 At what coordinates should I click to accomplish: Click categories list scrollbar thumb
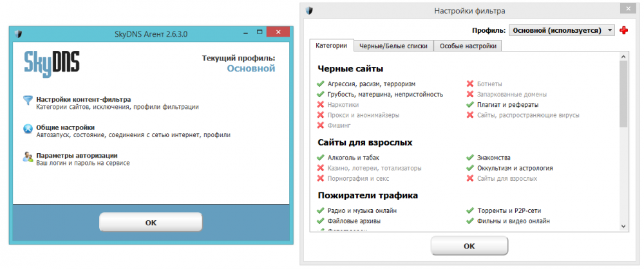tap(623, 94)
